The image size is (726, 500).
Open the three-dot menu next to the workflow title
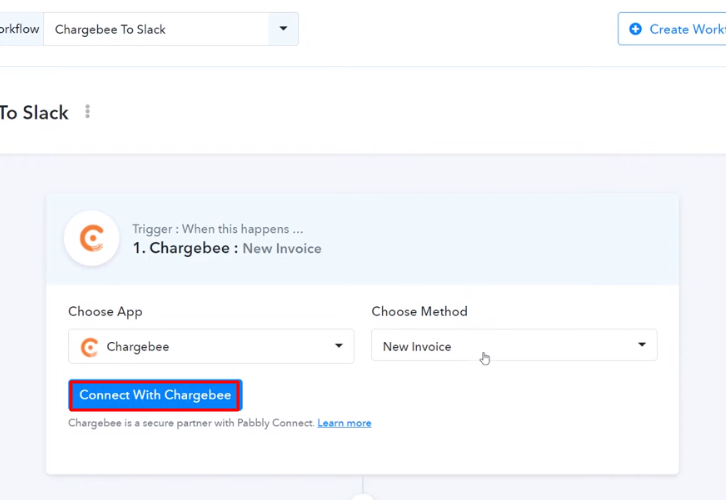click(88, 112)
